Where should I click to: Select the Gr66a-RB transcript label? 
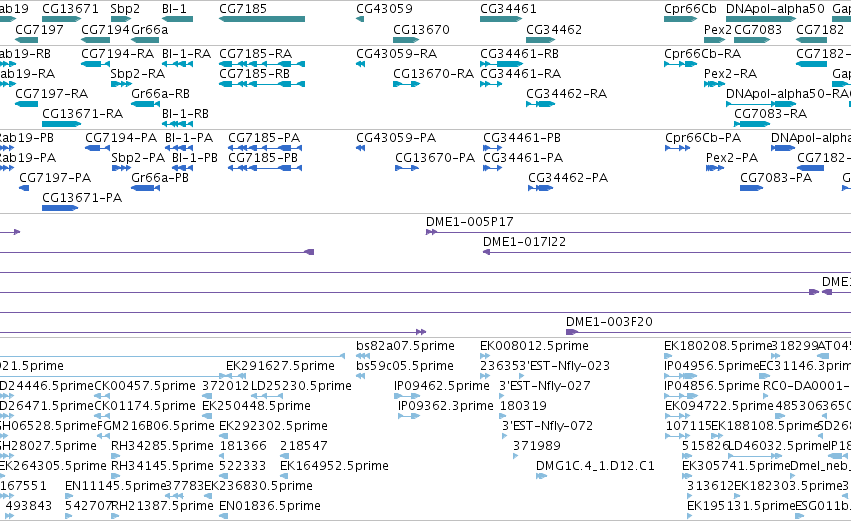161,94
